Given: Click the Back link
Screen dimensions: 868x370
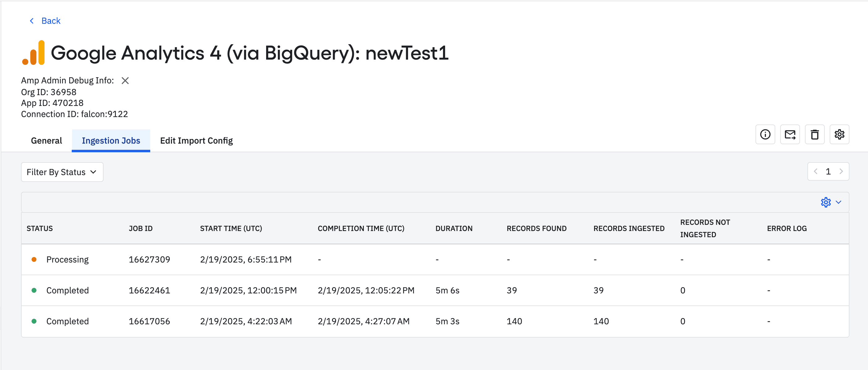Looking at the screenshot, I should click(51, 21).
